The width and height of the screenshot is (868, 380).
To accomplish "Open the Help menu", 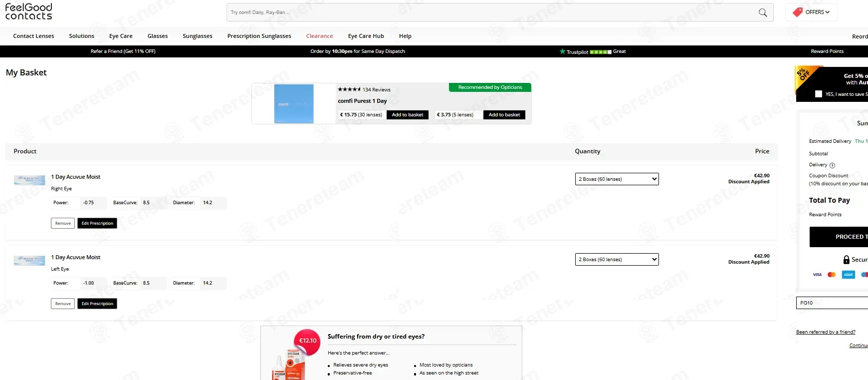I will click(405, 36).
